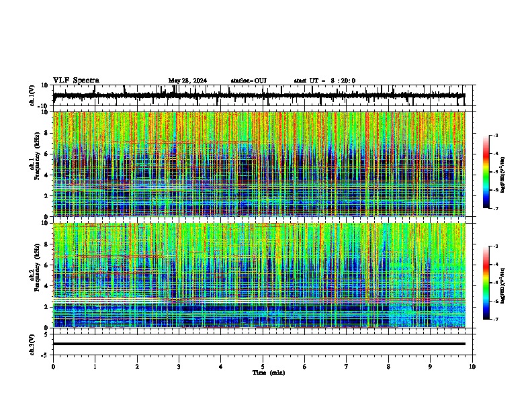Image resolution: width=532 pixels, height=411 pixels.
Task: Click the "station=OUI" label
Action: point(249,81)
